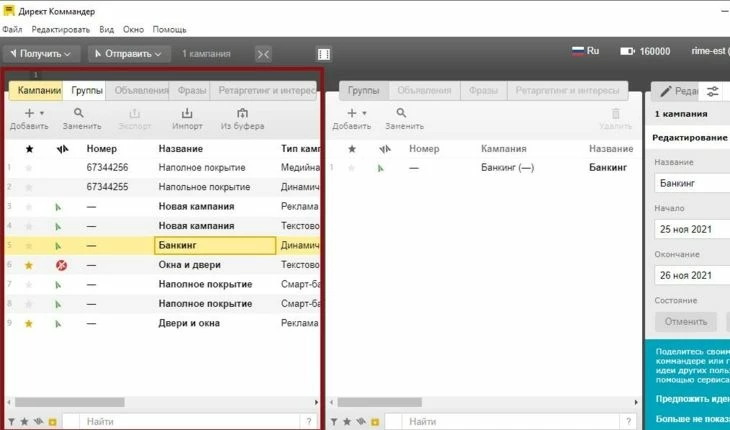Click Номер column header in campaigns panel
The image size is (730, 430).
point(101,149)
